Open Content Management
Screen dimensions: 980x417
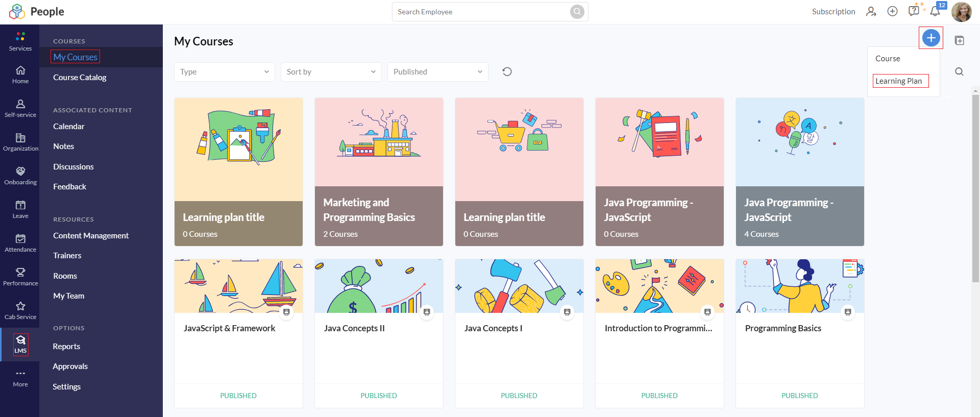[91, 236]
